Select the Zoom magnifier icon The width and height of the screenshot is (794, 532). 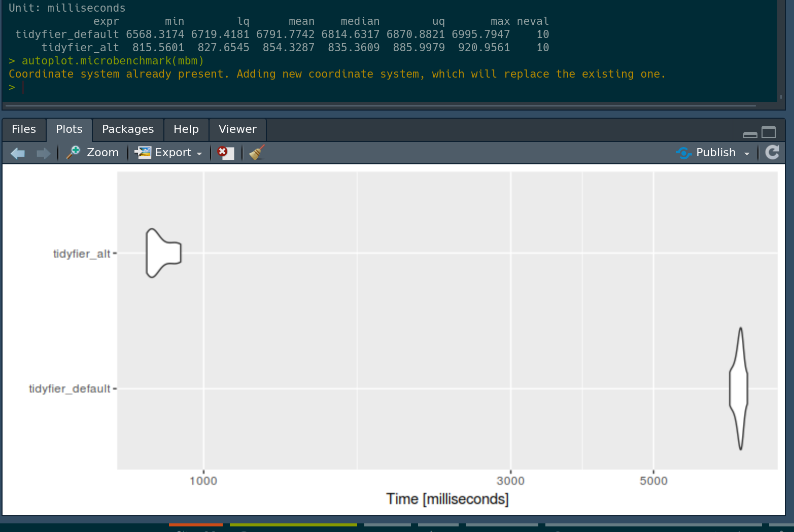point(73,152)
